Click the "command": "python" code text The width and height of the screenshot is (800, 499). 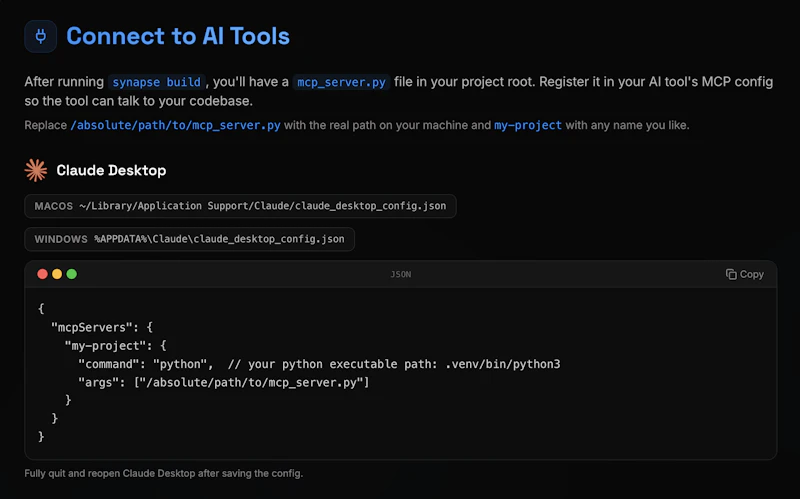[x=146, y=364]
